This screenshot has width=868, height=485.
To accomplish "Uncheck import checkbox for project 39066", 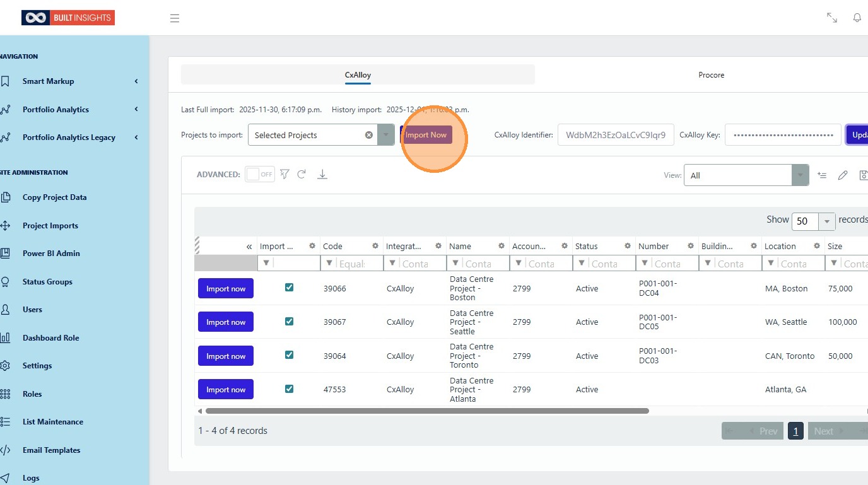I will click(x=289, y=288).
